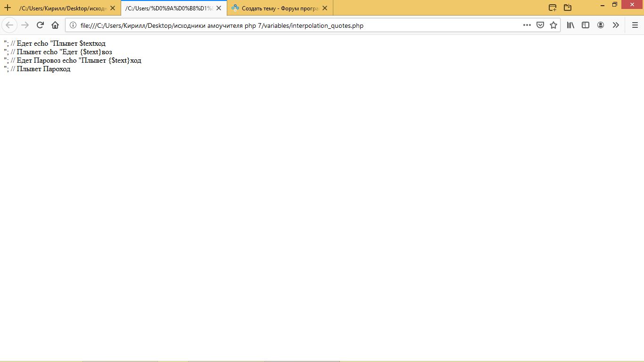The height and width of the screenshot is (362, 644).
Task: Open the Firefox hamburger menu
Action: (635, 25)
